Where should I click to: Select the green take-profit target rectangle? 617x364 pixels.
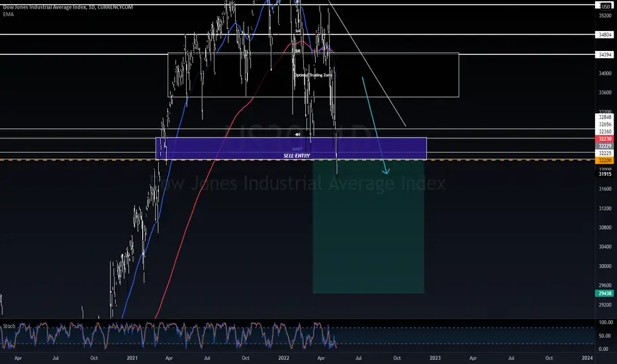(368, 226)
